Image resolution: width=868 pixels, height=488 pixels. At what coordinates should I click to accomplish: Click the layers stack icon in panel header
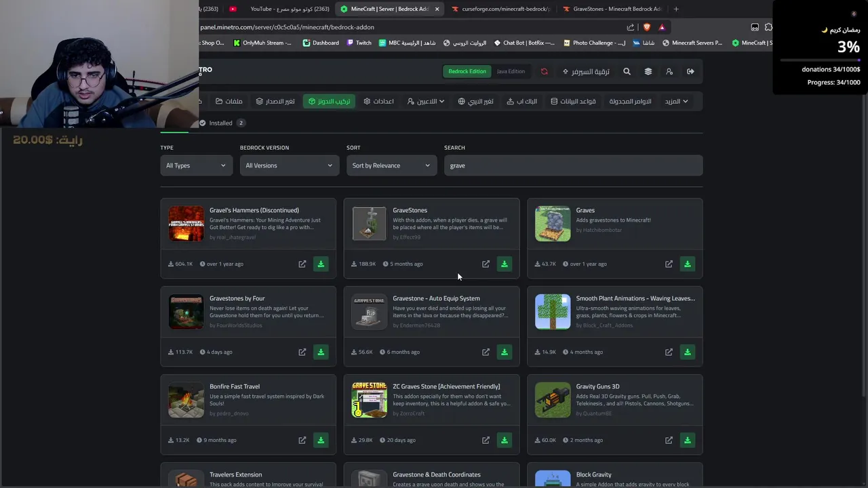tap(648, 71)
